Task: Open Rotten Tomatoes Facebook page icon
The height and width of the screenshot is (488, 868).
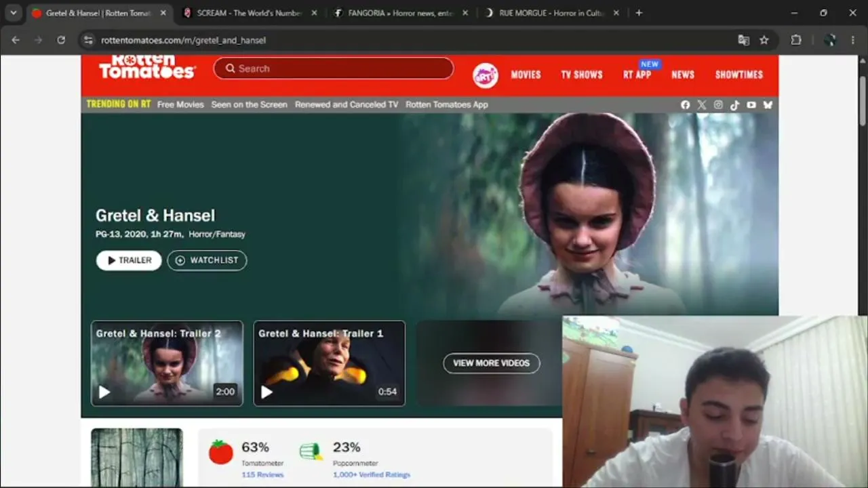Action: pos(685,104)
